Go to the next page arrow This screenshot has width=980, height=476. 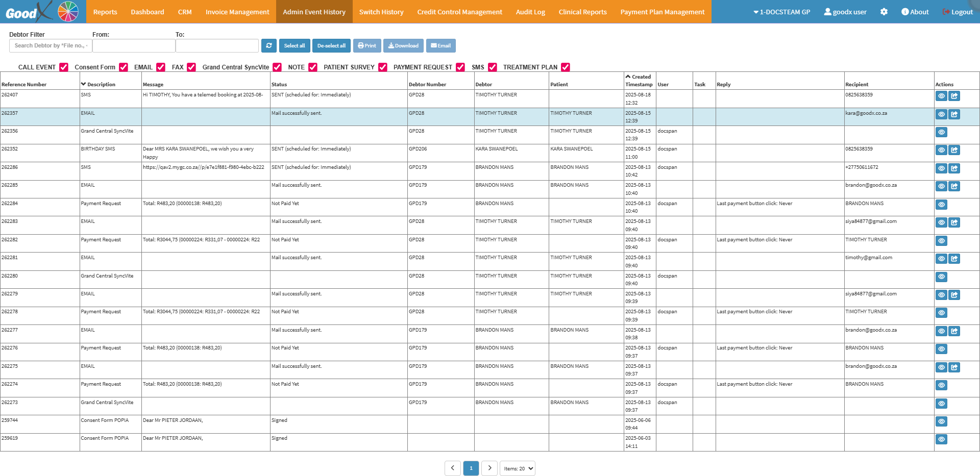(x=489, y=468)
